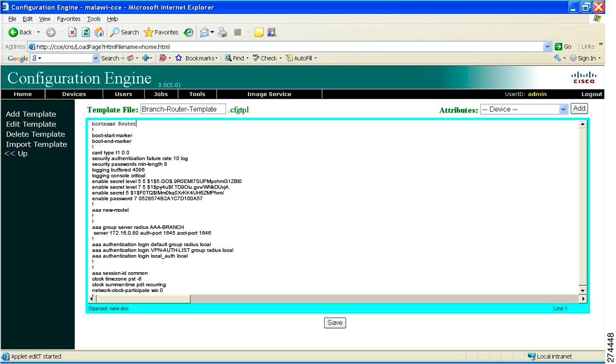Click the yellow note icon in the toolbar
The width and height of the screenshot is (616, 364).
pyautogui.click(x=259, y=32)
